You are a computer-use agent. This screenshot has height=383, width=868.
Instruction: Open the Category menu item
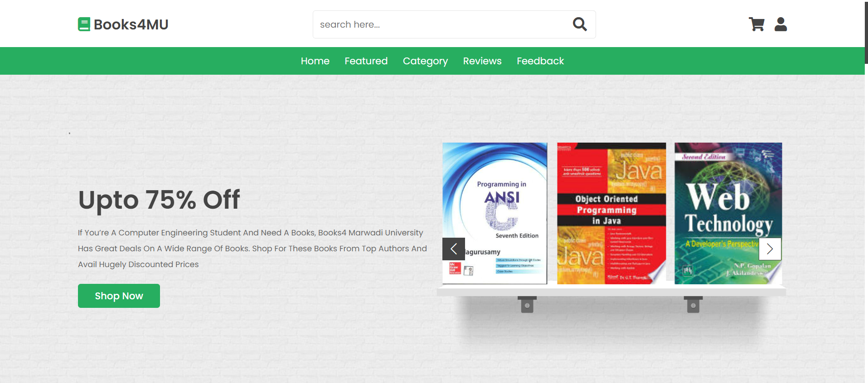tap(425, 61)
